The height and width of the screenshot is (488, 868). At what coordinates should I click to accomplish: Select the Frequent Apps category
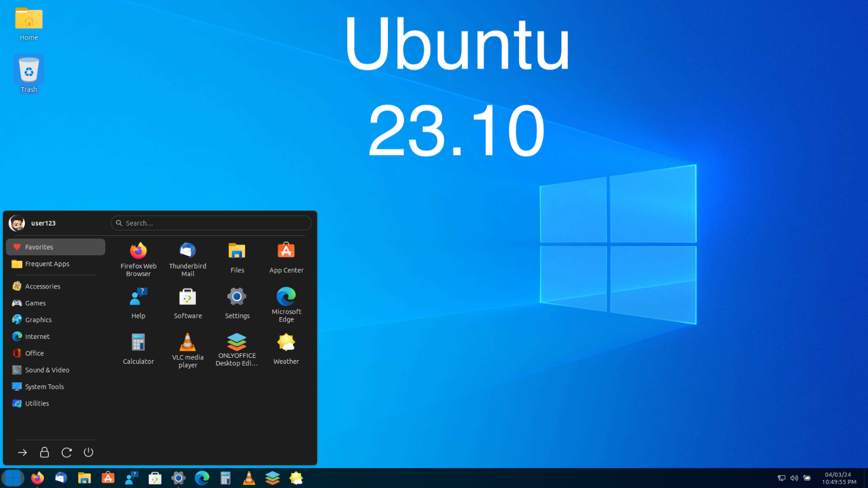coord(55,264)
